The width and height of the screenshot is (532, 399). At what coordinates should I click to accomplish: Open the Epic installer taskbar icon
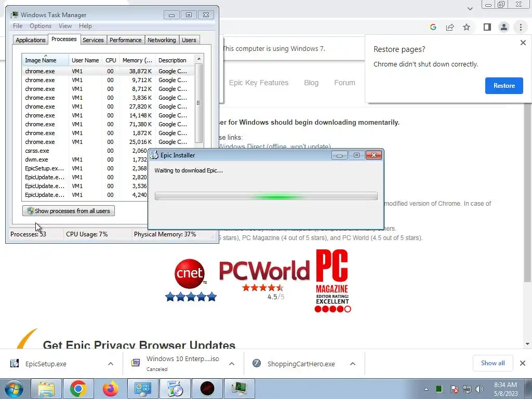point(175,389)
